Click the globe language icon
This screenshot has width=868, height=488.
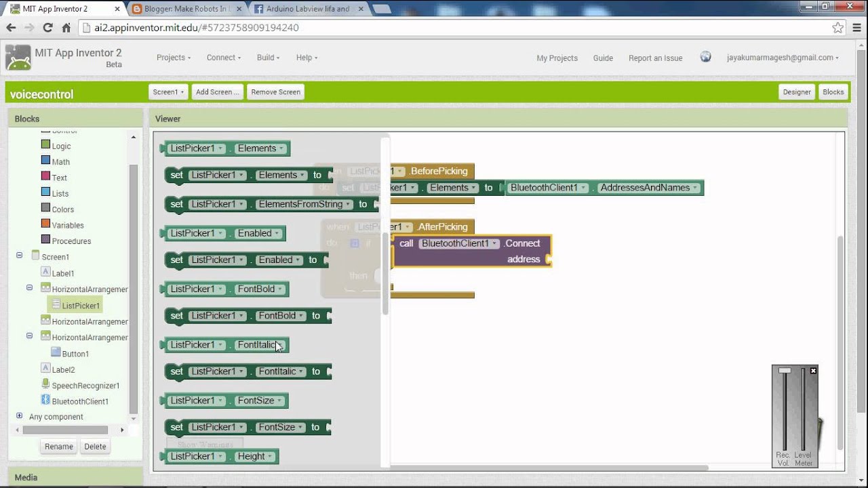[x=705, y=57]
